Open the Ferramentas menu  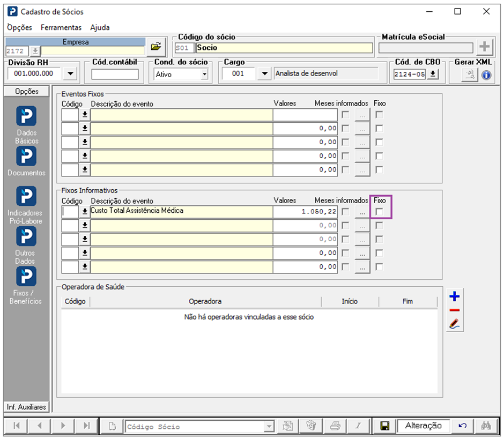61,28
